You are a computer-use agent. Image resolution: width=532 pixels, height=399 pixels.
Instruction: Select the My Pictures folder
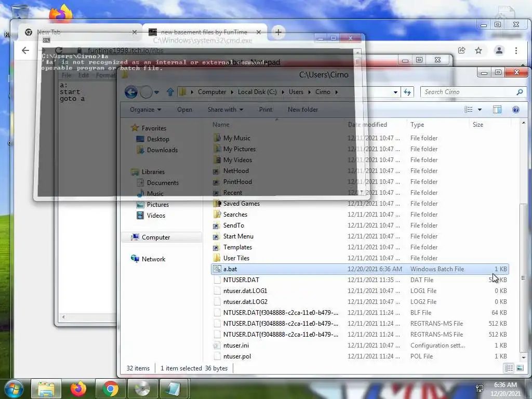click(x=239, y=149)
